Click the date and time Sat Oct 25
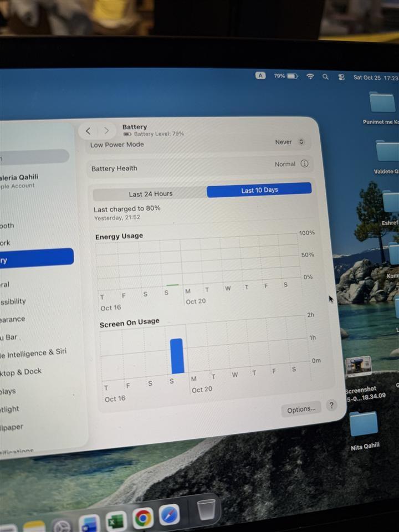This screenshot has width=399, height=532. 375,78
